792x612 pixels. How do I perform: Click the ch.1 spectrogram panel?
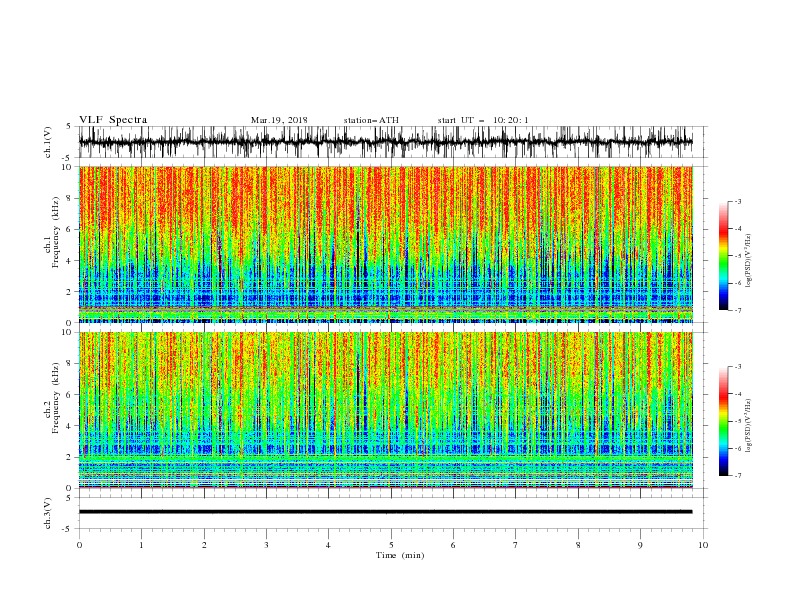click(385, 244)
